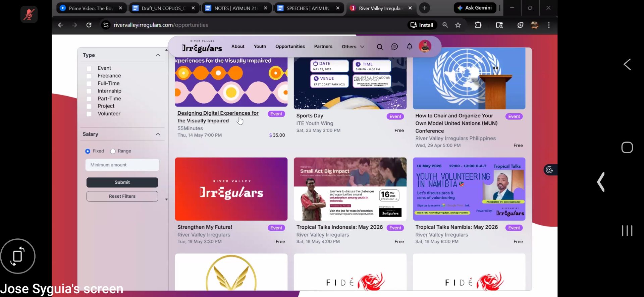Click the screen rotate icon at bottom left

coord(18,256)
